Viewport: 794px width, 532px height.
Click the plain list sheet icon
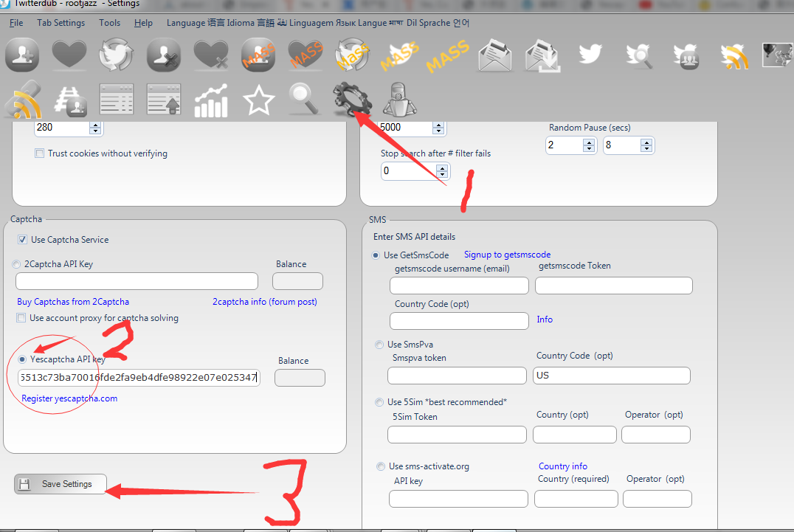117,99
